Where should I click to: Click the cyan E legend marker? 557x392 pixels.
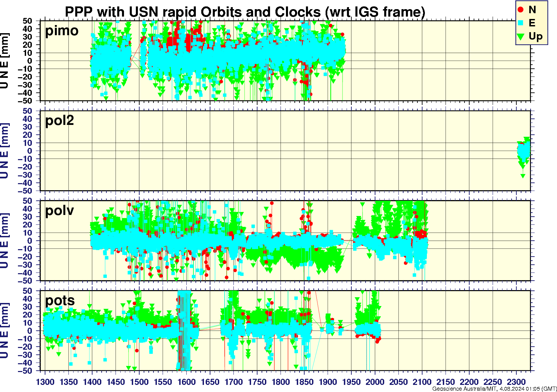(521, 23)
